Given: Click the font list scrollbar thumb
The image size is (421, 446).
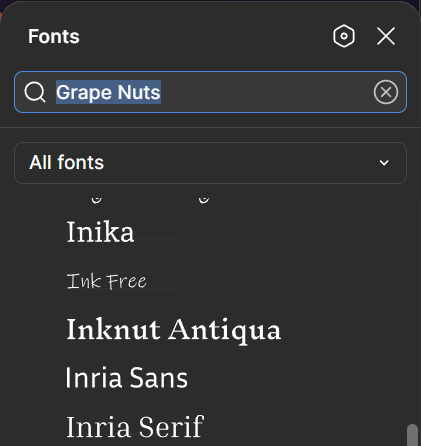Looking at the screenshot, I should tap(412, 435).
